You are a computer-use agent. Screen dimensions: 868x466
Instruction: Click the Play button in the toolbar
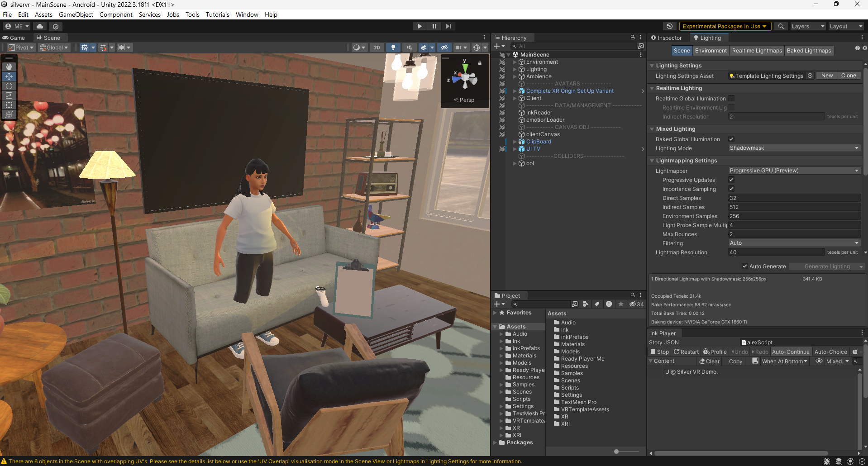(420, 26)
